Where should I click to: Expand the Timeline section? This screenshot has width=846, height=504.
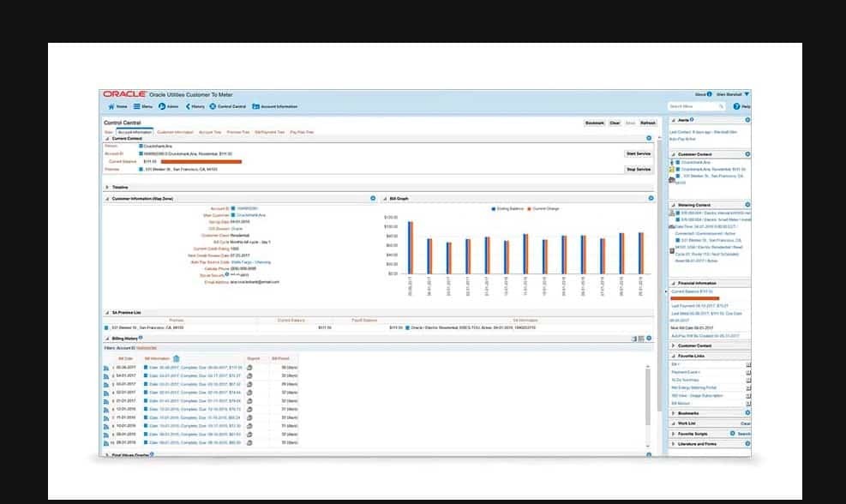(107, 186)
